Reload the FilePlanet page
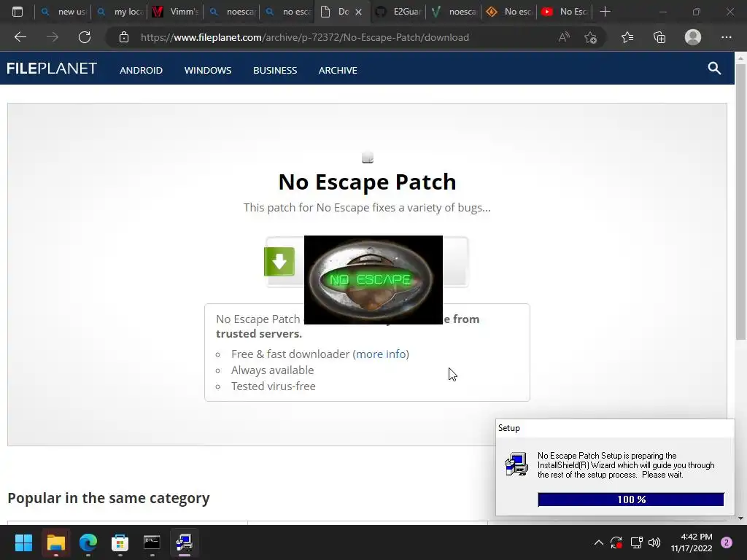Viewport: 747px width, 560px height. click(85, 37)
